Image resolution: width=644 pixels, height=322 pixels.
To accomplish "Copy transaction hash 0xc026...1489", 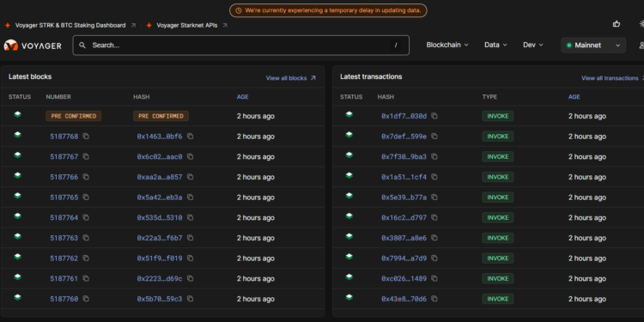I will click(434, 278).
